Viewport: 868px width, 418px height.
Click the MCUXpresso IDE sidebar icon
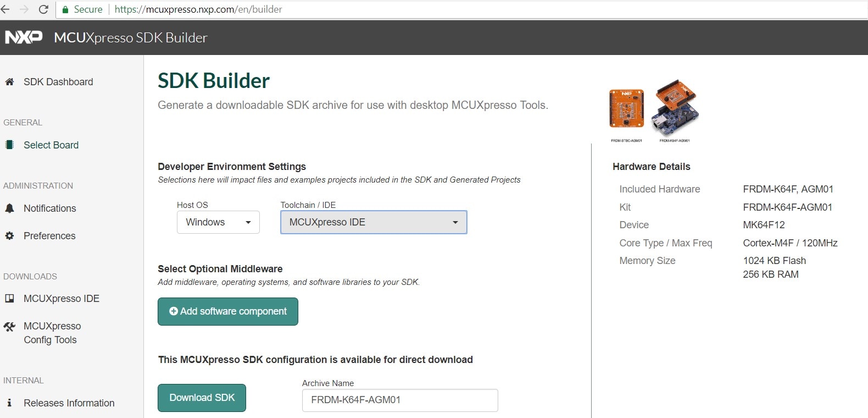(9, 299)
